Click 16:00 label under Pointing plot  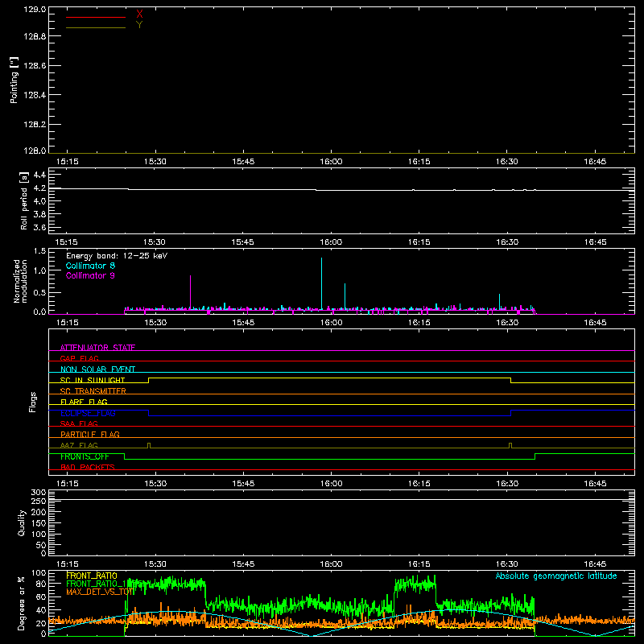point(331,162)
